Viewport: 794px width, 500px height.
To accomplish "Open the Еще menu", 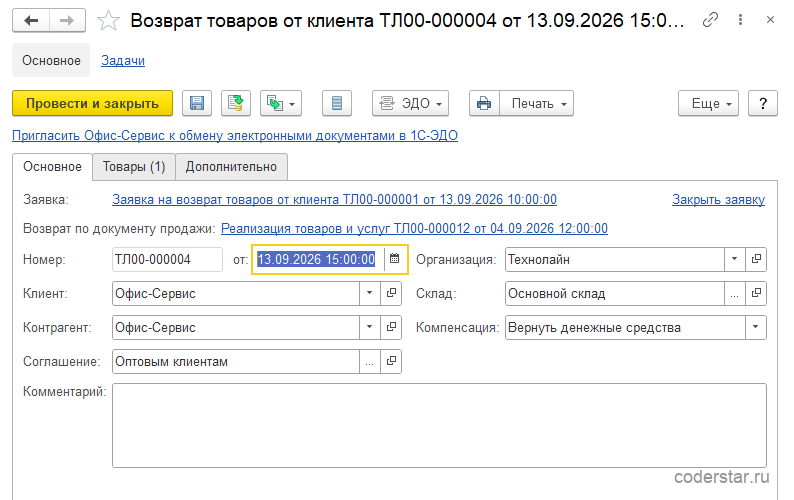I will [x=708, y=103].
